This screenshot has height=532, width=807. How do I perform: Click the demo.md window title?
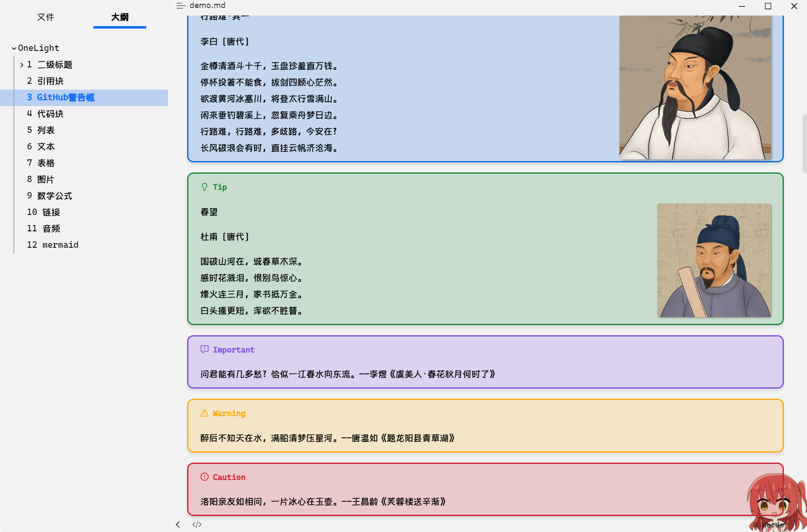click(x=207, y=5)
